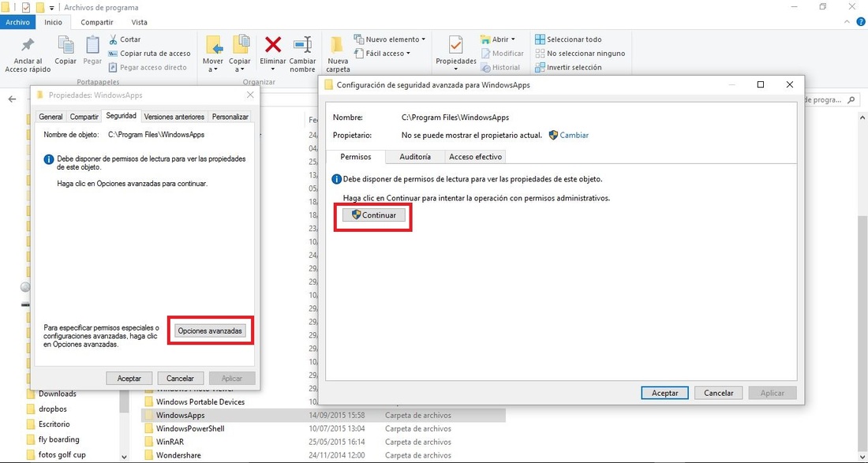Click Aceptar in Propiedades: WindowsApps dialog
868x463 pixels.
pos(129,379)
